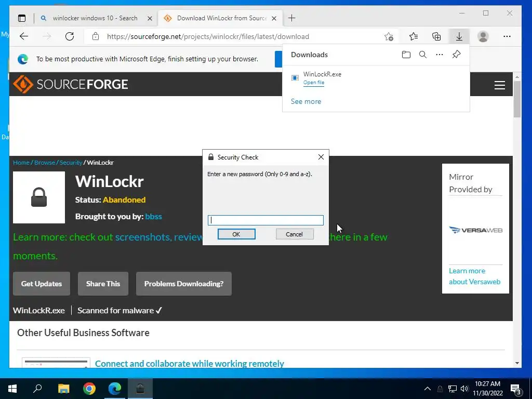532x399 pixels.
Task: Open the Favorites list icon
Action: tap(413, 36)
